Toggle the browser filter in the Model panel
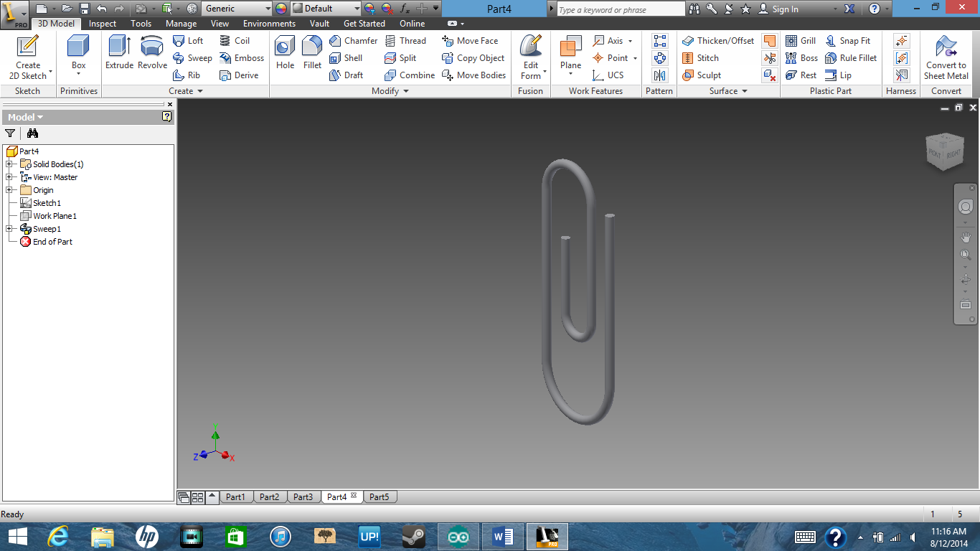 10,133
